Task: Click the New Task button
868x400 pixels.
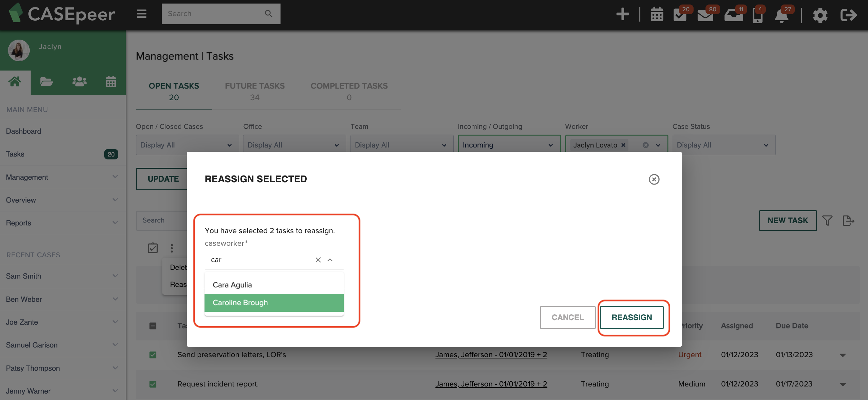Action: pyautogui.click(x=788, y=221)
